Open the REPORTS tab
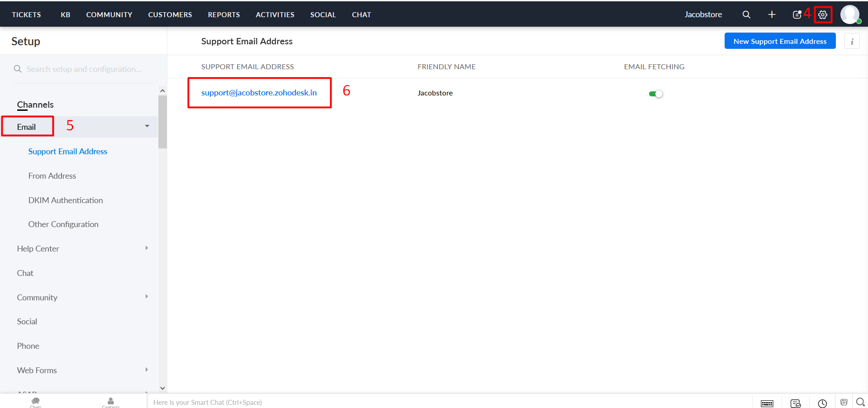Image resolution: width=868 pixels, height=408 pixels. [x=224, y=15]
